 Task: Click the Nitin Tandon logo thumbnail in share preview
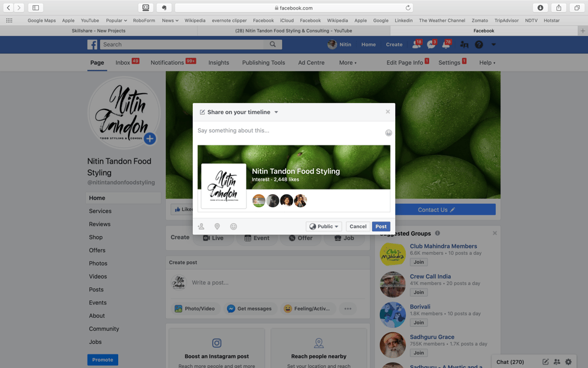click(224, 186)
